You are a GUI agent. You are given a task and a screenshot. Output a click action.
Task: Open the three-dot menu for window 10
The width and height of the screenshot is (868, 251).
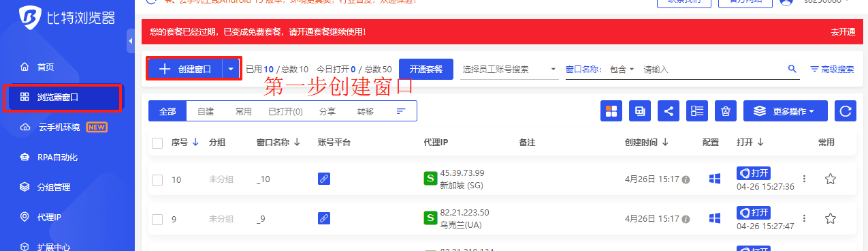click(x=804, y=179)
